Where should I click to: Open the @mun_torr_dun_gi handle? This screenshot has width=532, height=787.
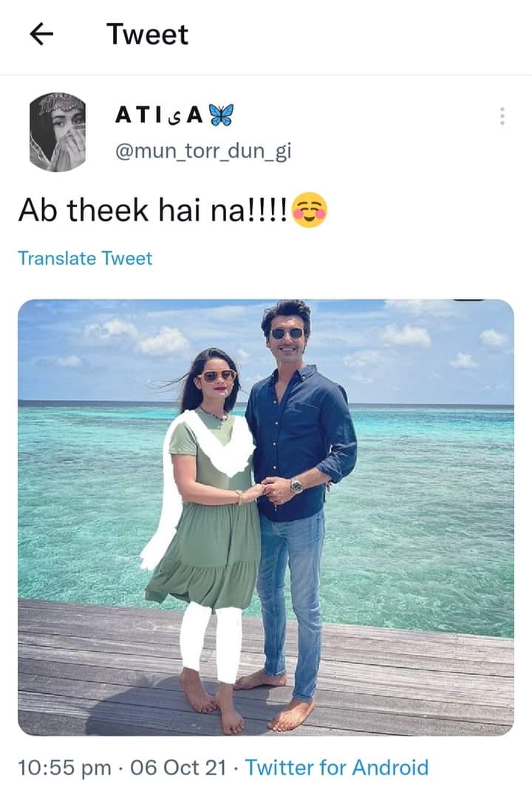[203, 151]
